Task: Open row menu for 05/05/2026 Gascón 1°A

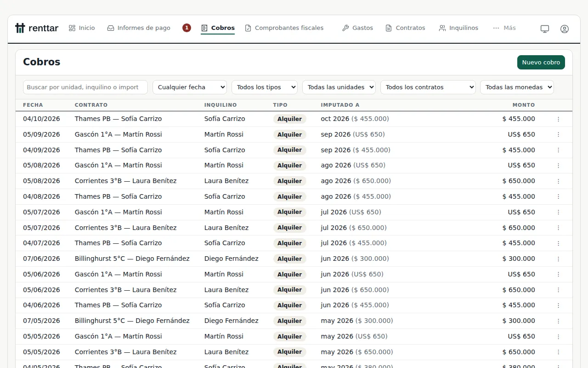Action: [x=559, y=336]
